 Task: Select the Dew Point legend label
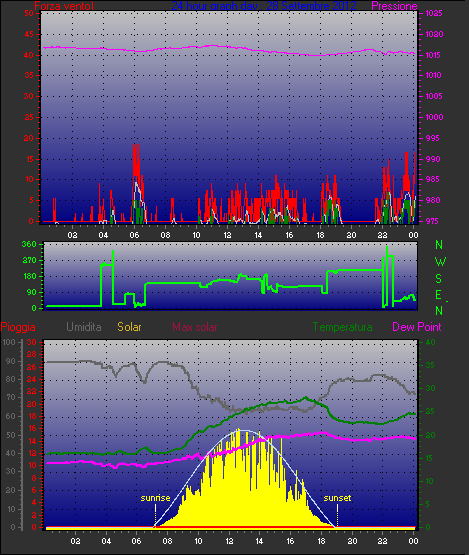[417, 327]
